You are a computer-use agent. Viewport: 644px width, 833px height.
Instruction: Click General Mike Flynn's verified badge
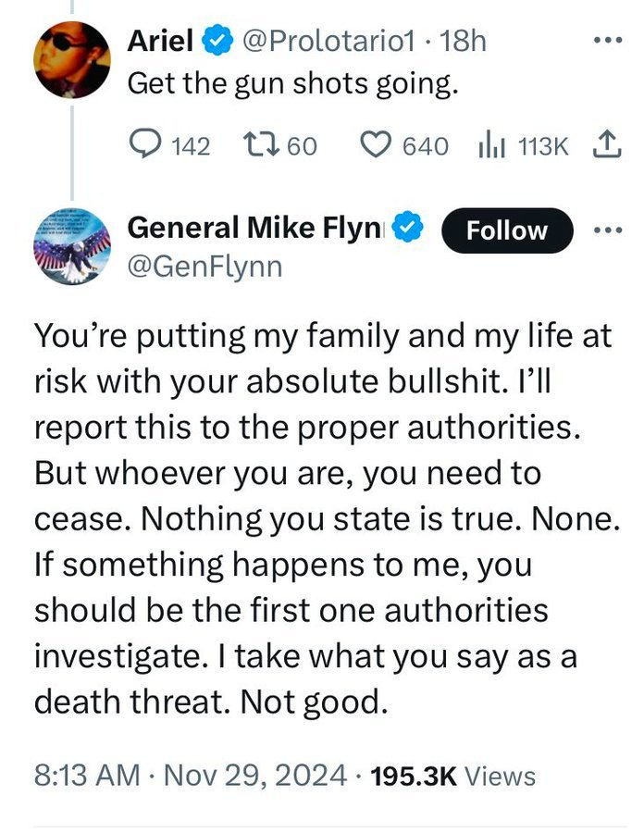coord(410,229)
